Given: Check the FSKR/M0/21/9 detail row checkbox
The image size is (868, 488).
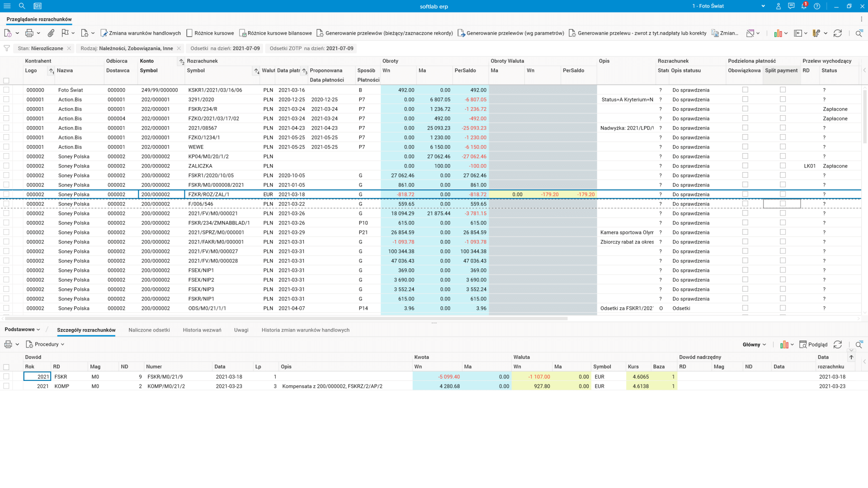Looking at the screenshot, I should click(x=6, y=376).
